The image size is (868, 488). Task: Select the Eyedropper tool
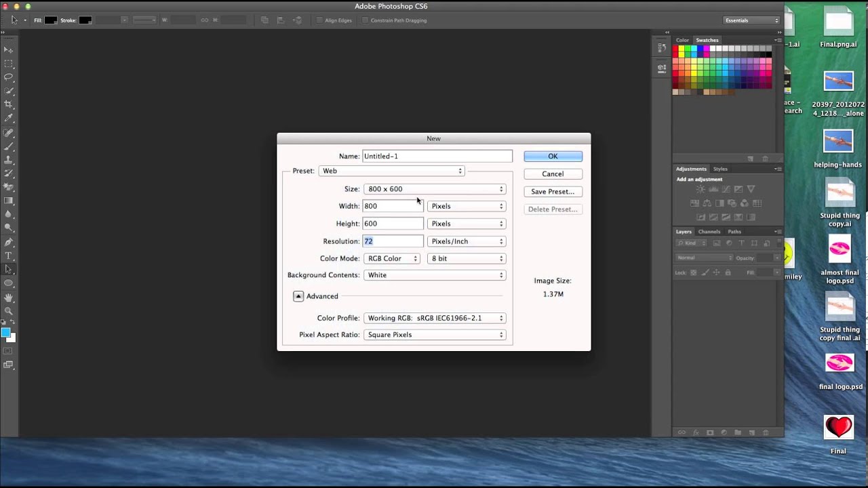(x=9, y=119)
